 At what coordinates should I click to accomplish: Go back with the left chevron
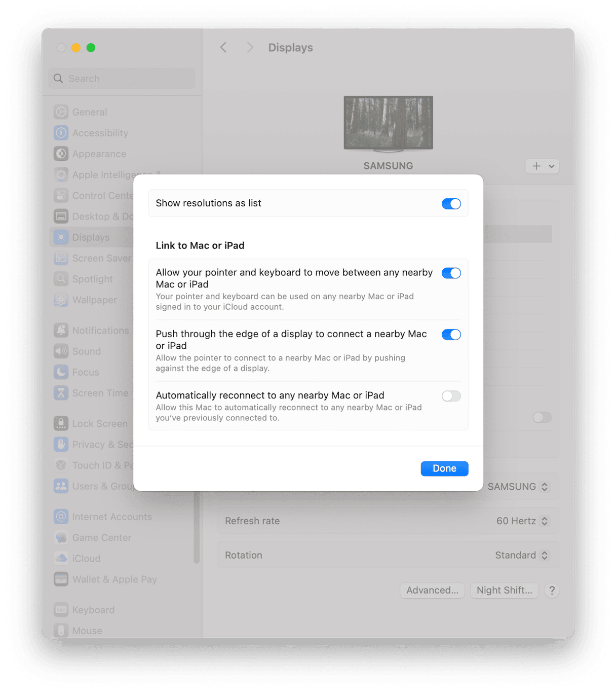(x=223, y=48)
